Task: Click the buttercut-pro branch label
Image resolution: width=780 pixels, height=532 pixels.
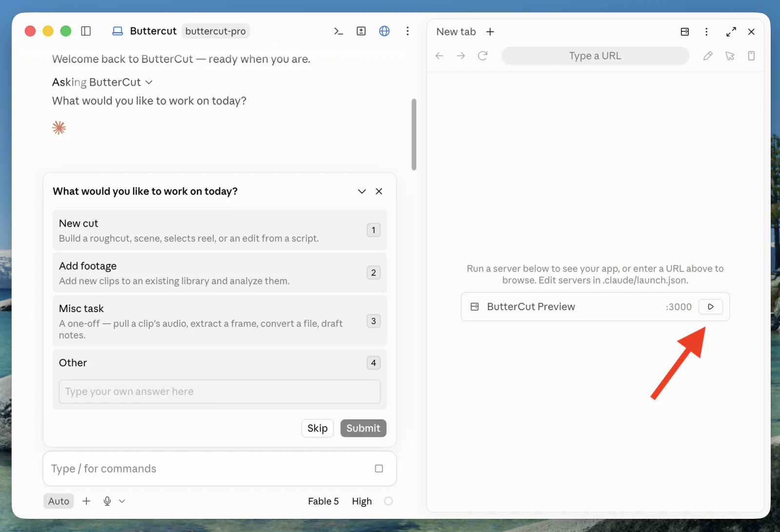Action: [x=215, y=31]
